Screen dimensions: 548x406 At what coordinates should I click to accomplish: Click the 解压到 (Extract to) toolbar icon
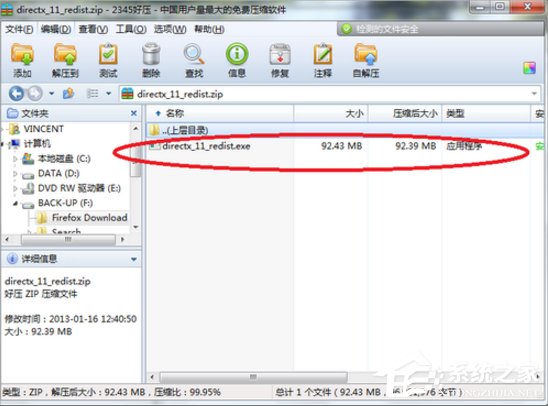[x=65, y=60]
